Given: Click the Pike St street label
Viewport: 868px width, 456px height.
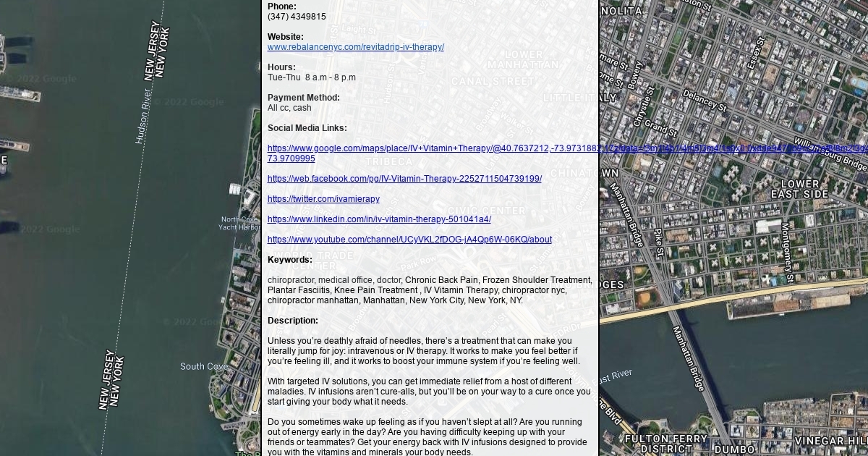Looking at the screenshot, I should tap(658, 242).
